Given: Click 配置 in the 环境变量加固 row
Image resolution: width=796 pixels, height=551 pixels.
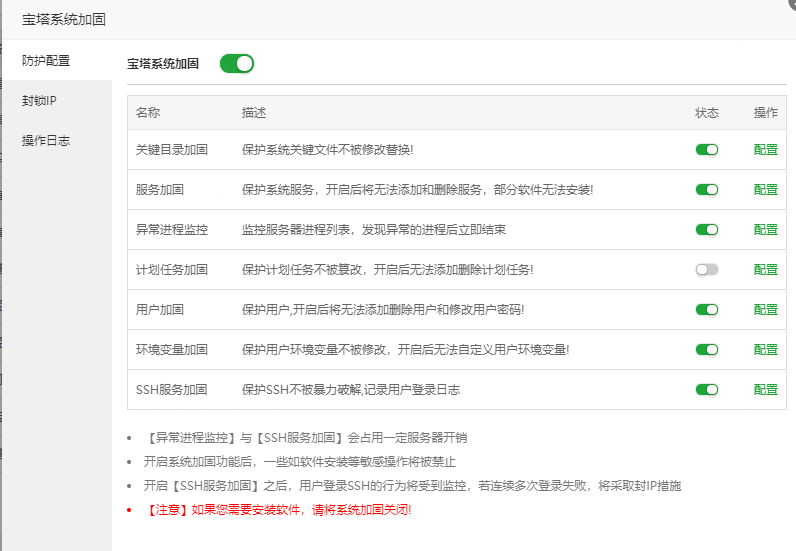Looking at the screenshot, I should coord(766,349).
